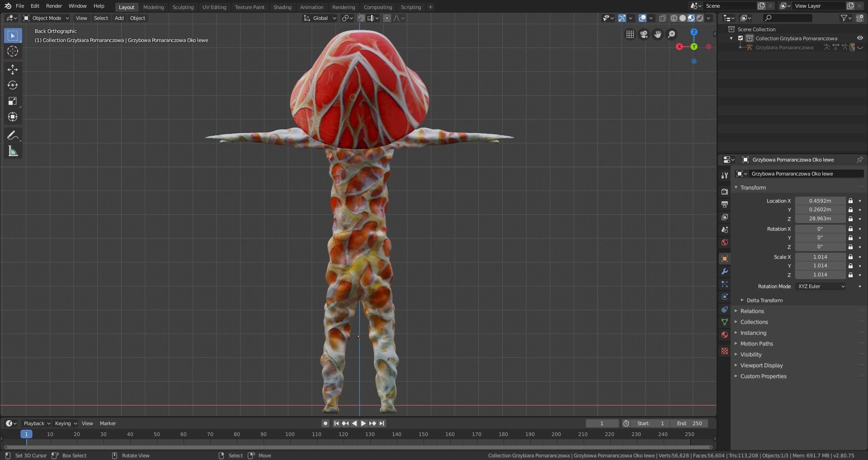The image size is (868, 460).
Task: Toggle lock on Location X
Action: coord(850,201)
